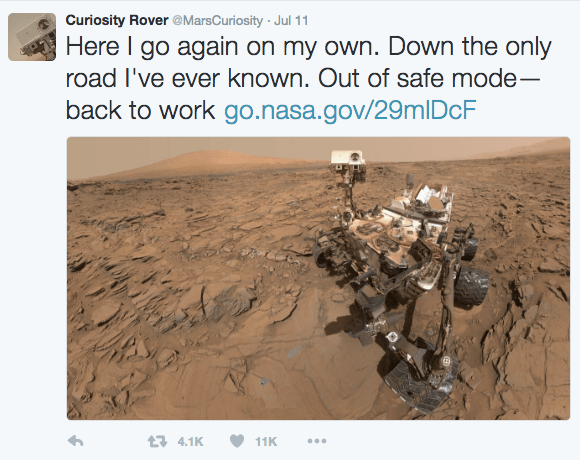Click the rover's large rear wheel in the photo

[x=471, y=285]
